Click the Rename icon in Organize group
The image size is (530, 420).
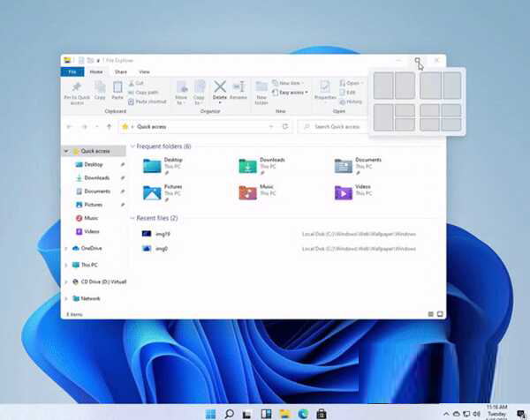(238, 88)
